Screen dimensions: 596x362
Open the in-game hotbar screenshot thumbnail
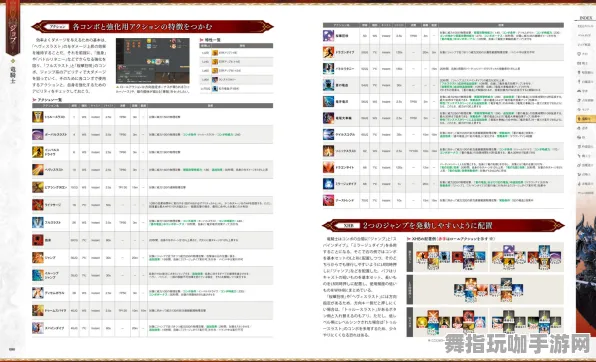(x=152, y=61)
